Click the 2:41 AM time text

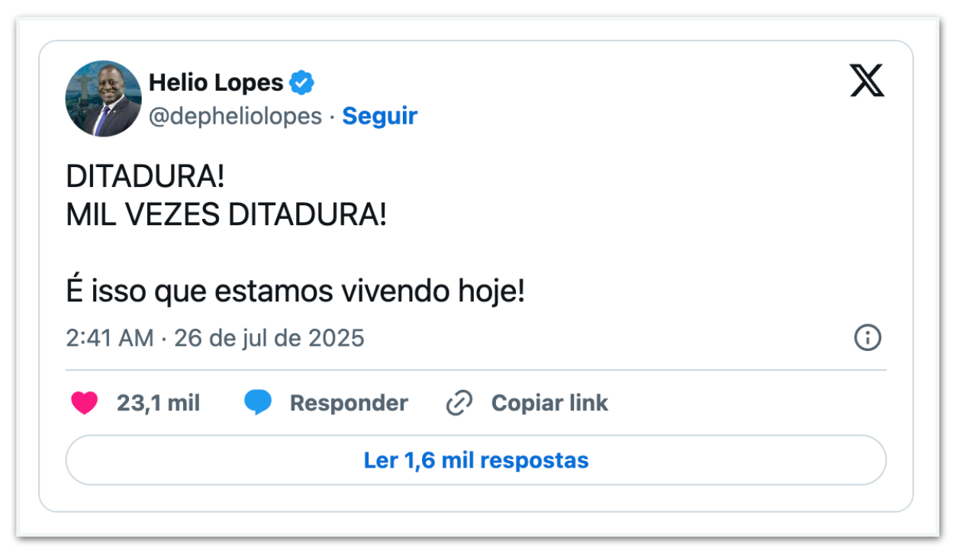pyautogui.click(x=110, y=337)
